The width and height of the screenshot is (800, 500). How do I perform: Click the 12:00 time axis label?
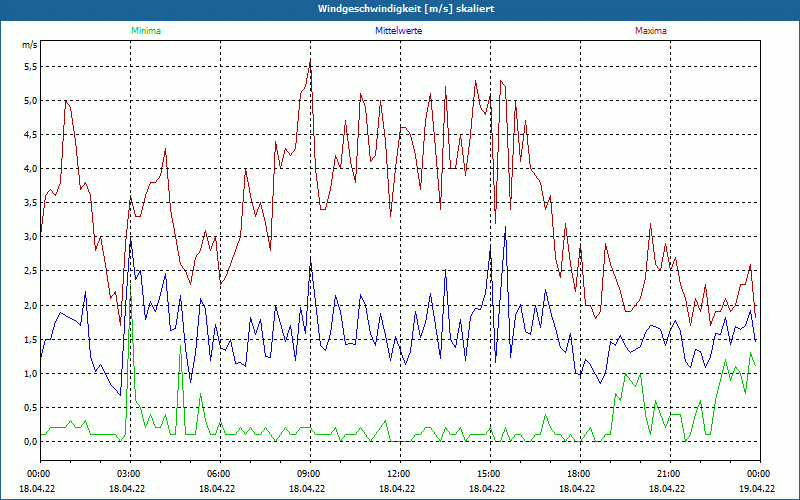coord(400,474)
